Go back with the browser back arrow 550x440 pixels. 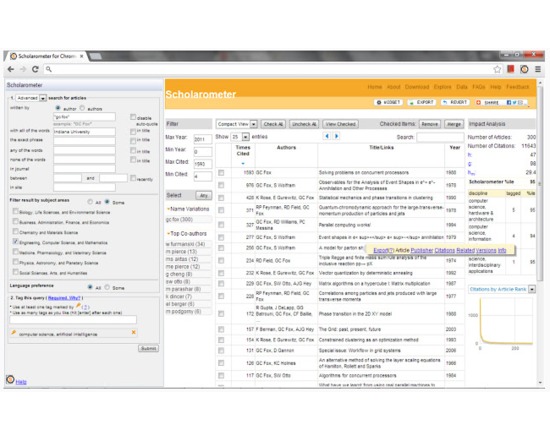[x=11, y=69]
